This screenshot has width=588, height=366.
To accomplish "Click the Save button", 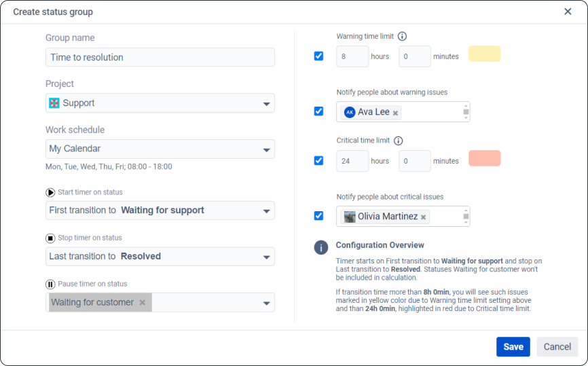I will click(x=513, y=347).
